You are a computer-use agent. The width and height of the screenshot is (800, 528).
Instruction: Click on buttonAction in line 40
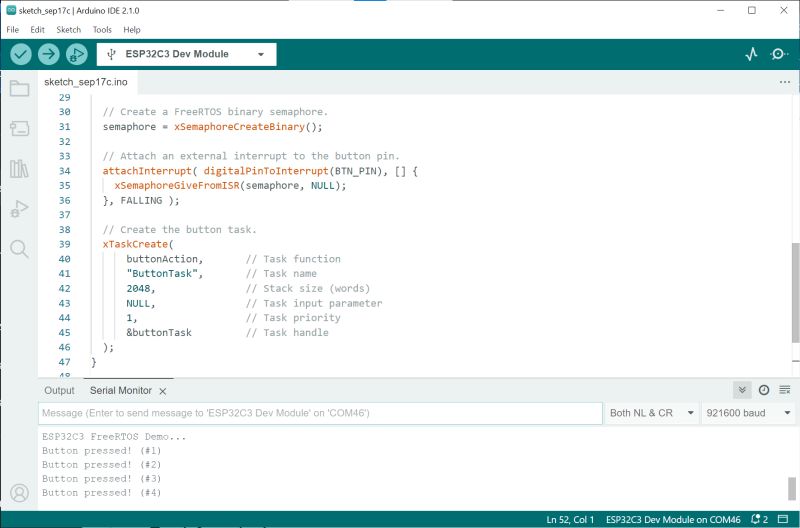[x=162, y=259]
